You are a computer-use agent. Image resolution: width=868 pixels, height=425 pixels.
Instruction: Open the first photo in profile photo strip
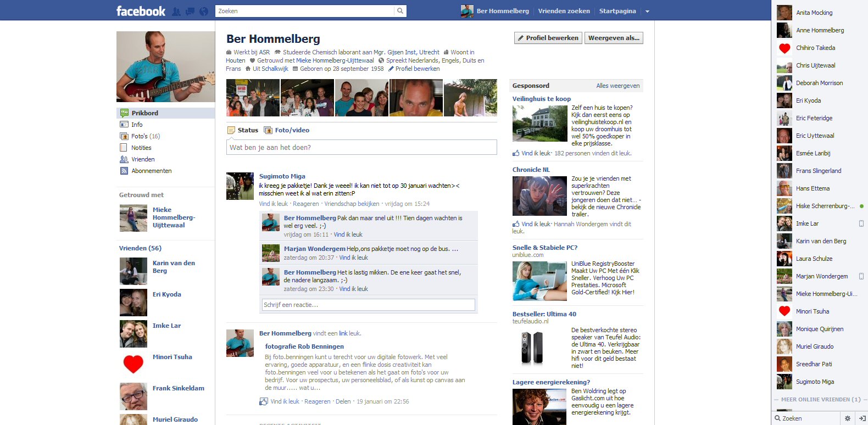253,98
